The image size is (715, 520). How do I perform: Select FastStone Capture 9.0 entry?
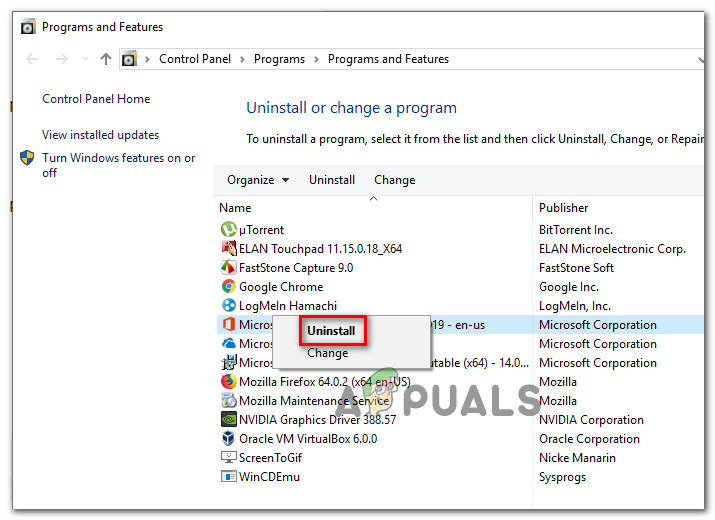click(x=296, y=268)
